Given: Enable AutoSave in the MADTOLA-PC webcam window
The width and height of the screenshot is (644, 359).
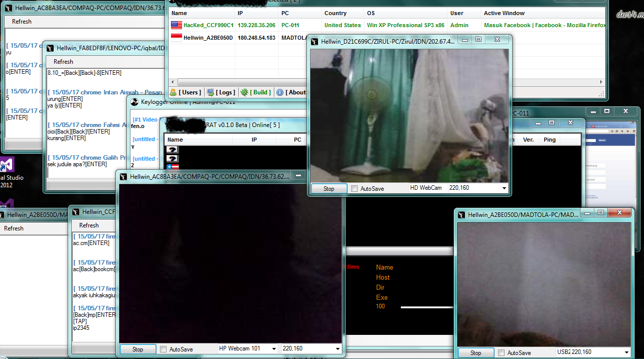Looking at the screenshot, I should tap(501, 353).
